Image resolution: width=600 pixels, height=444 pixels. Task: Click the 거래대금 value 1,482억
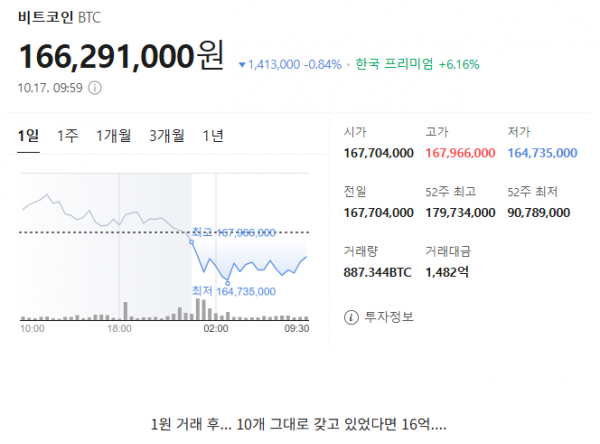[447, 271]
